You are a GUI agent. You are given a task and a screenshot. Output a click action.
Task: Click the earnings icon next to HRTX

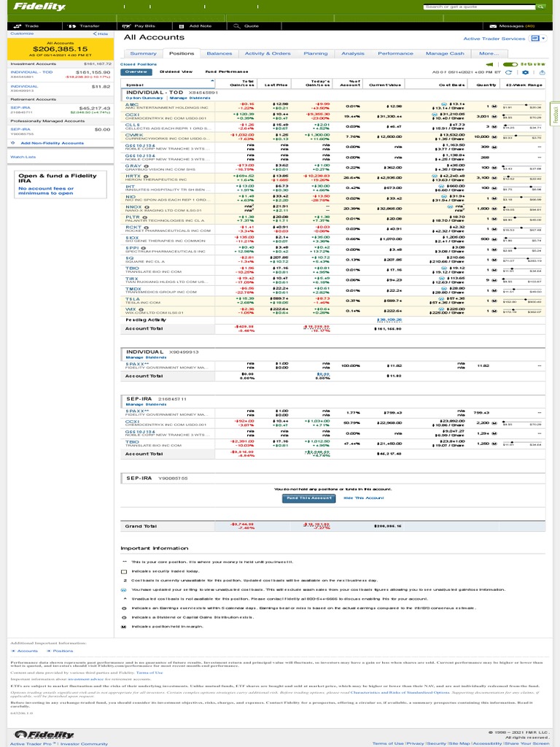click(x=146, y=177)
